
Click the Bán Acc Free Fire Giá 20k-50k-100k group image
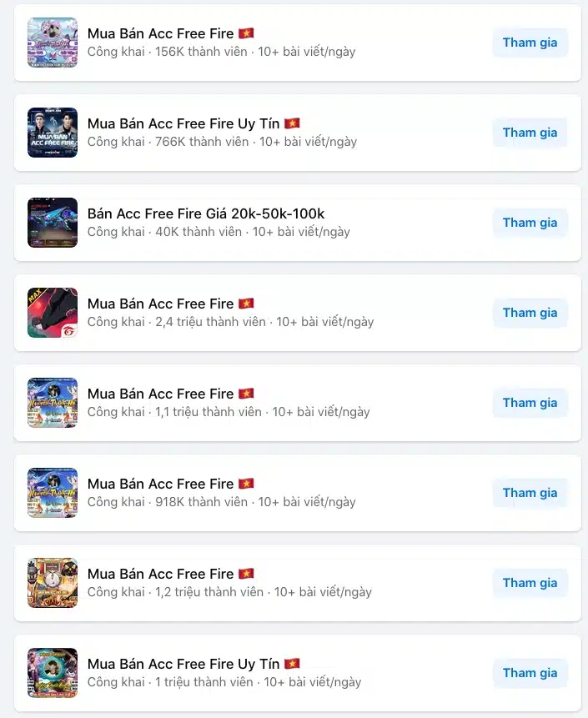(x=53, y=223)
